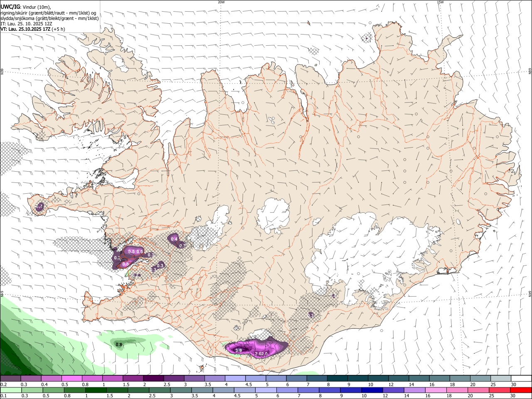
Task: Click the dark navy swatch between 10 and 12
Action: 372,390
